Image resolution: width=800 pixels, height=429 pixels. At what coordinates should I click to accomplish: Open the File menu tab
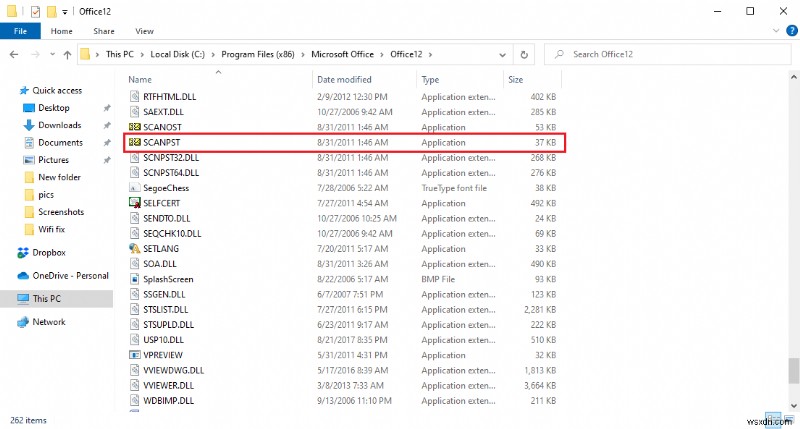[19, 31]
